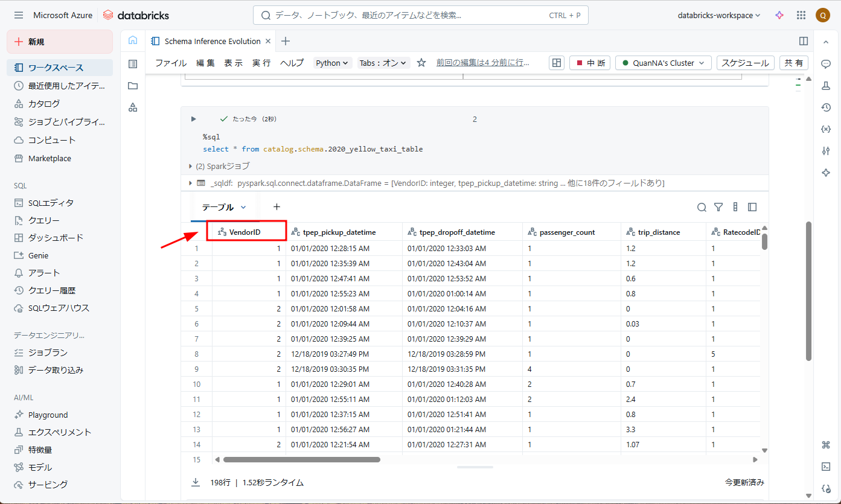The height and width of the screenshot is (504, 841).
Task: Toggle the results table side panel icon
Action: pyautogui.click(x=752, y=207)
